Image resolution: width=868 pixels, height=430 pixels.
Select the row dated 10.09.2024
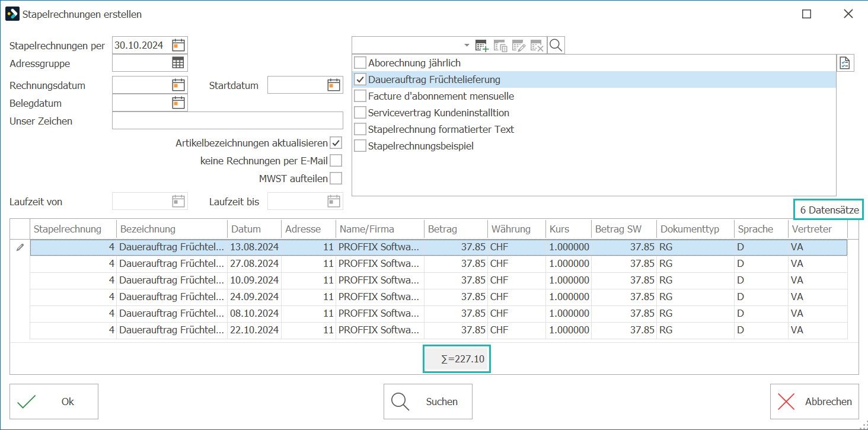coord(439,280)
